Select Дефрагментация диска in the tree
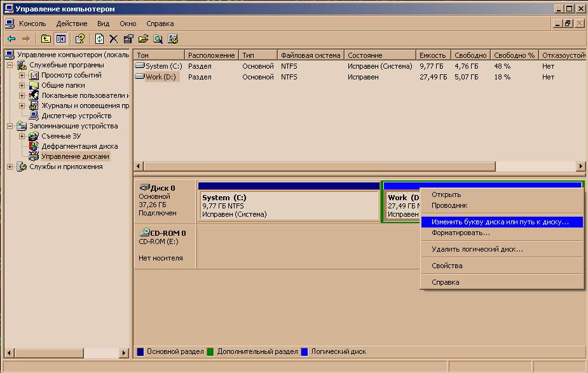This screenshot has height=373, width=588. coord(79,146)
